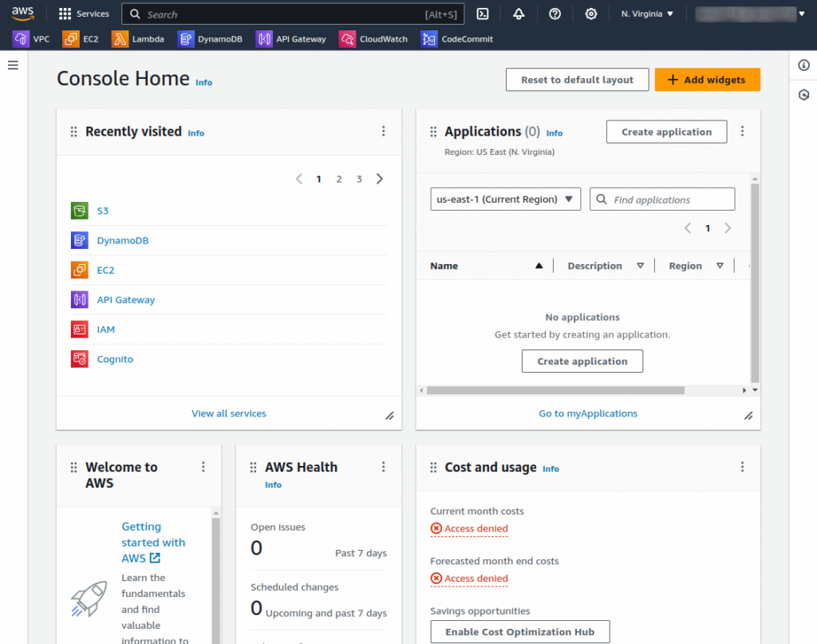817x644 pixels.
Task: Open the hamburger side navigation menu
Action: tap(13, 65)
